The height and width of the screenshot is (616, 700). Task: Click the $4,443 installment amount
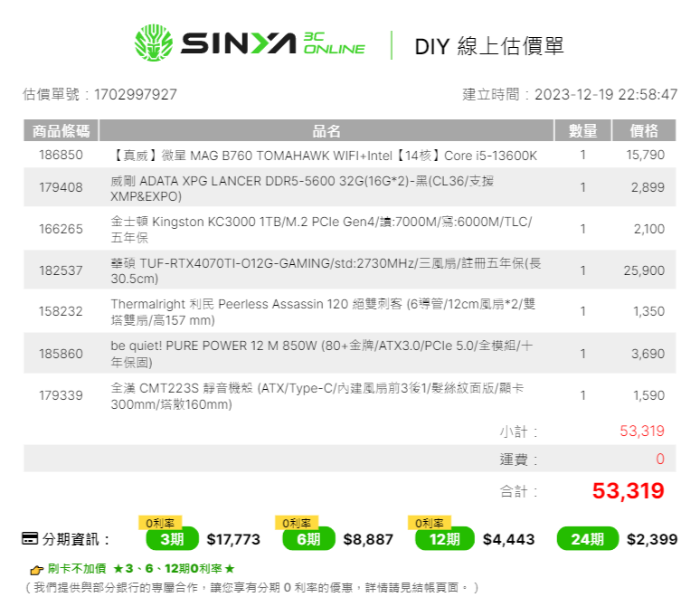click(508, 539)
